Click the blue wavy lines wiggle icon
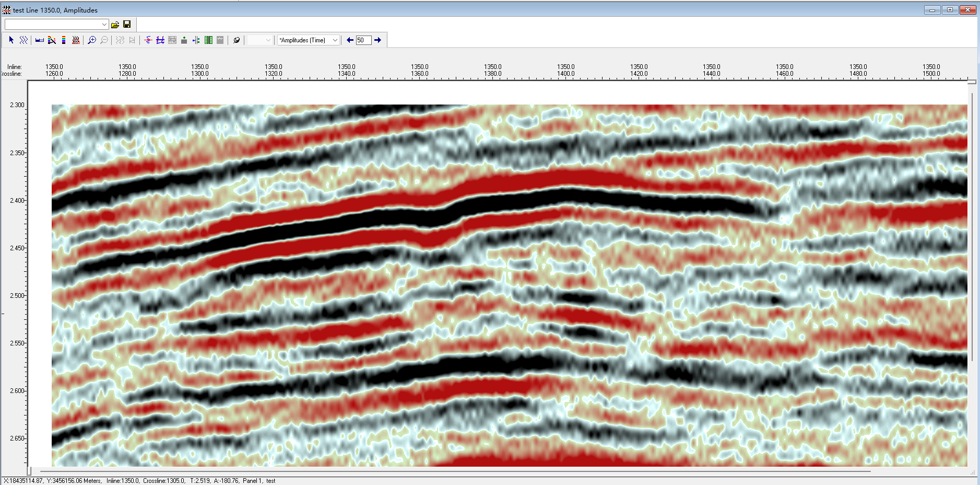Screen dimensions: 980x485 [x=23, y=40]
